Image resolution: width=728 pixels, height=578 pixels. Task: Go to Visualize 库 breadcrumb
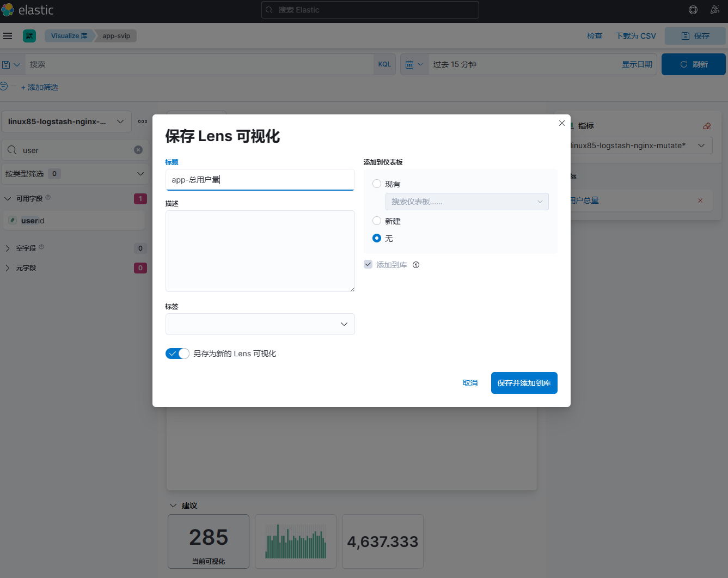click(x=69, y=36)
